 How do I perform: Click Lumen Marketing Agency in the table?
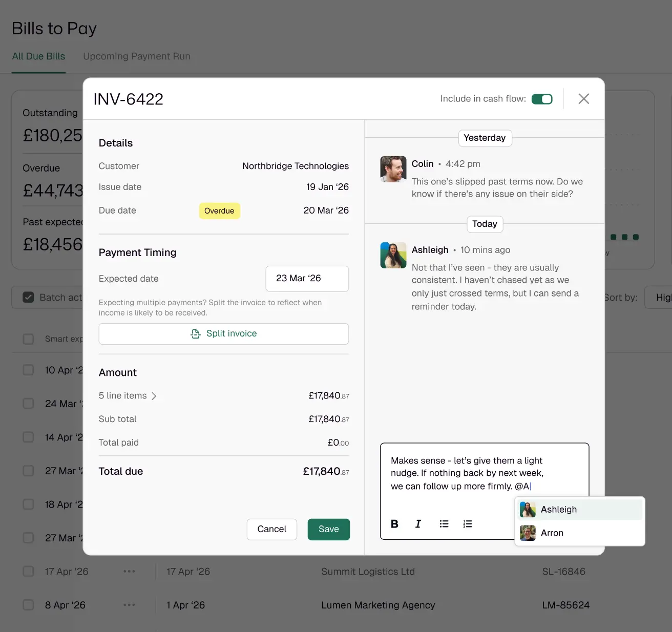pyautogui.click(x=378, y=605)
